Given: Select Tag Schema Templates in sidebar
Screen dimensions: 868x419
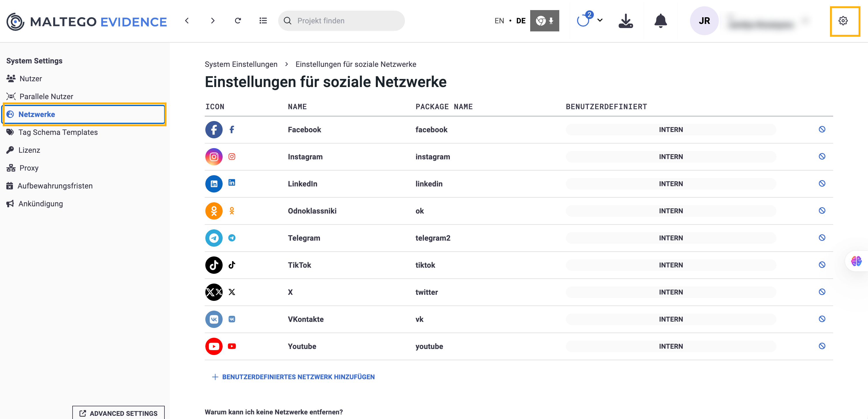Looking at the screenshot, I should tap(58, 132).
